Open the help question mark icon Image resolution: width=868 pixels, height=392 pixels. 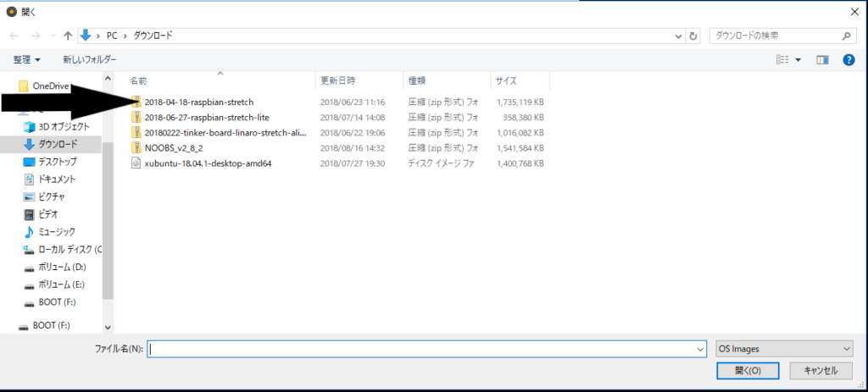(x=848, y=60)
